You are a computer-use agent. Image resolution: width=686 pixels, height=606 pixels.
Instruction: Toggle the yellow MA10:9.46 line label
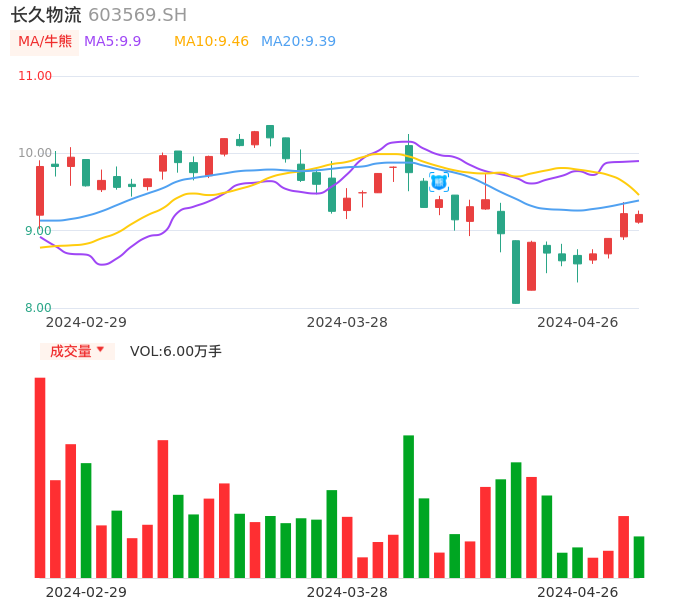point(211,42)
